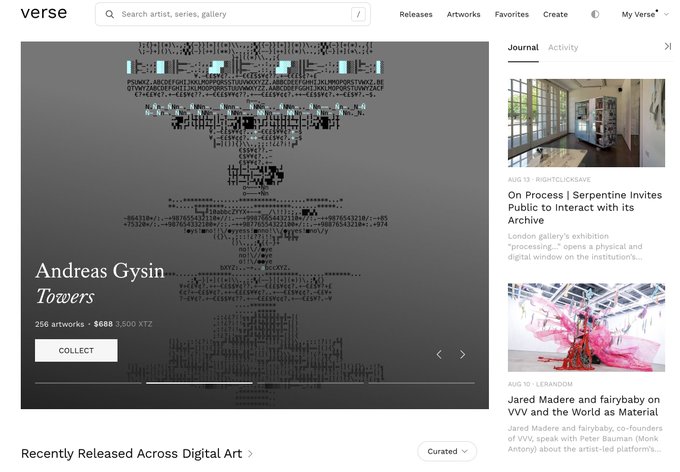The image size is (680, 472).
Task: Click the 3,500 XTZ price text
Action: pyautogui.click(x=134, y=324)
